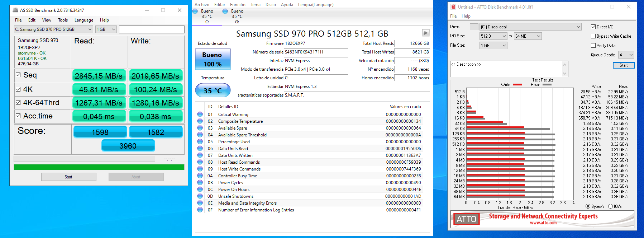644x238 pixels.
Task: Click status orb for Data Units Written
Action: point(200,155)
